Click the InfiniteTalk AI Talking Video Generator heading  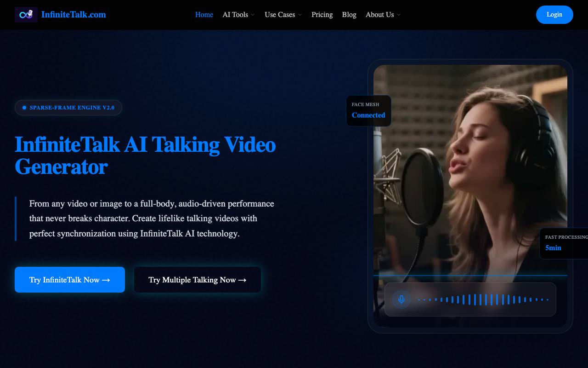(x=145, y=155)
